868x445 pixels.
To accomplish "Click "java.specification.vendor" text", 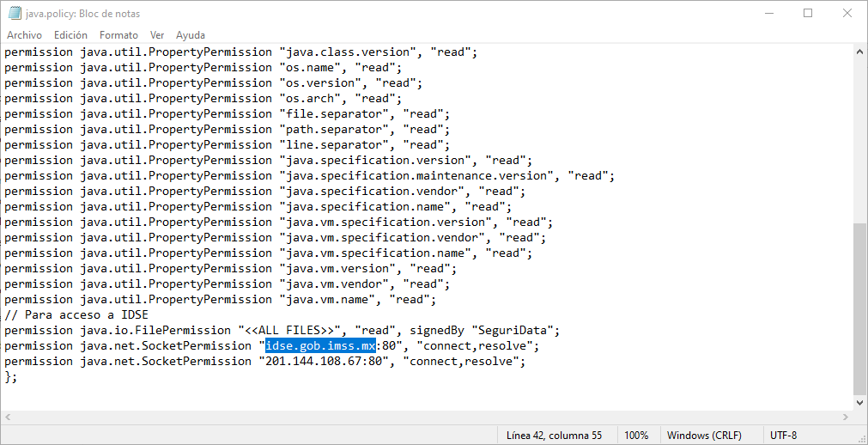I will point(372,192).
